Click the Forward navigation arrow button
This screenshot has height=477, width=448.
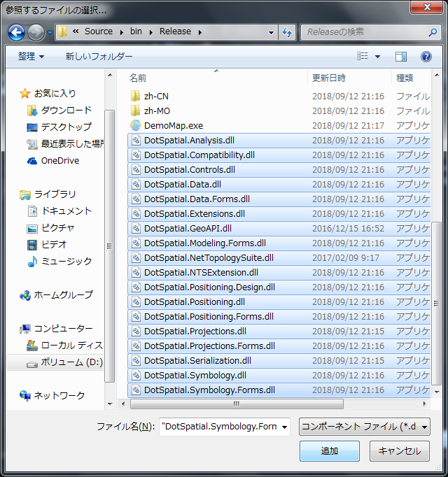pyautogui.click(x=36, y=32)
